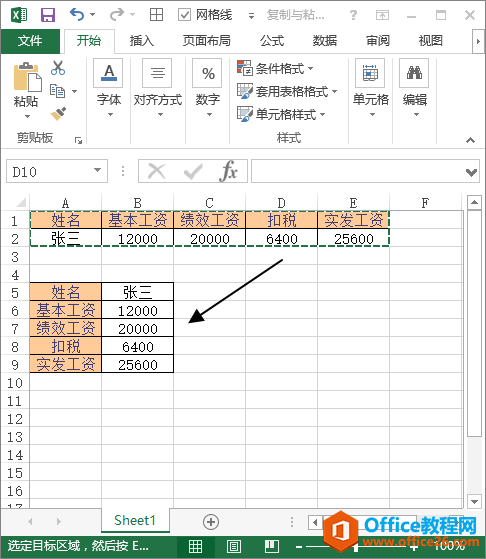Image resolution: width=486 pixels, height=559 pixels.
Task: Open the 剪贴板 clipboard dialog launcher
Action: pos(78,140)
